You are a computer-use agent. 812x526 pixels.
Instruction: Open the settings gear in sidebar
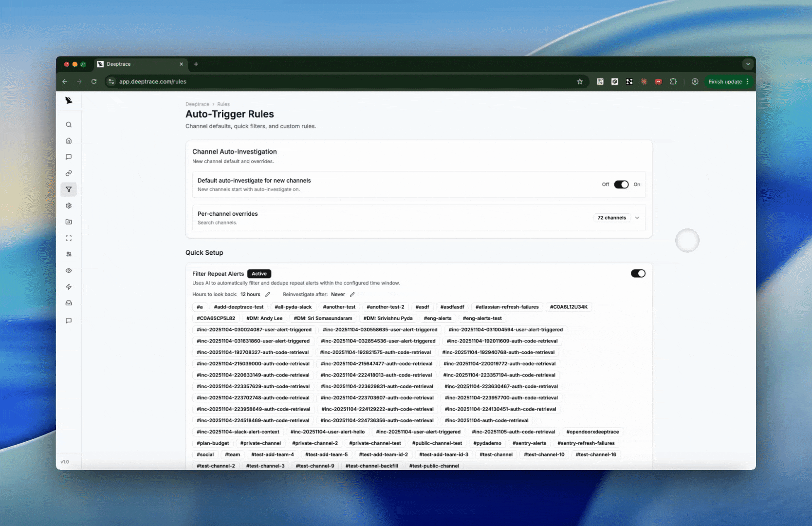pos(69,206)
